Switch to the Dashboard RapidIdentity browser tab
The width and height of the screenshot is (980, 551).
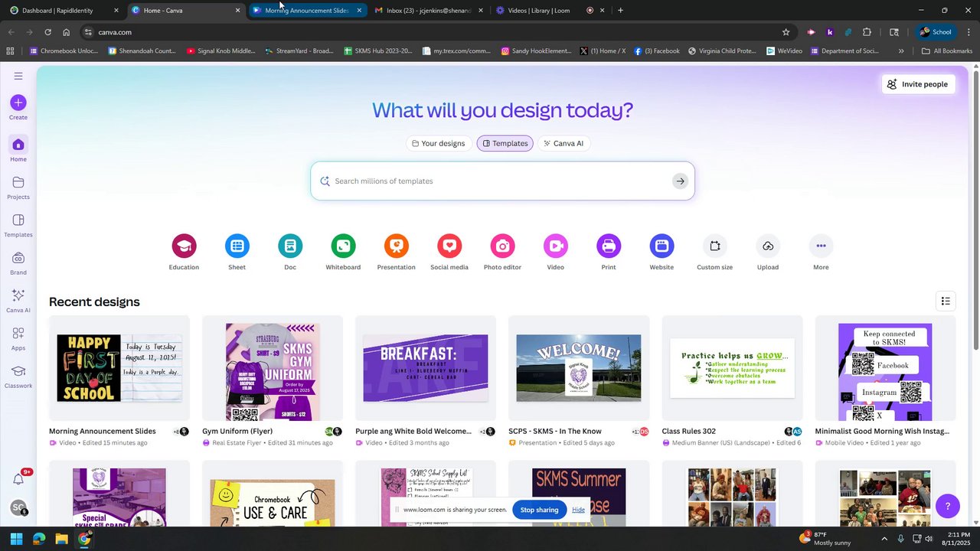click(63, 11)
